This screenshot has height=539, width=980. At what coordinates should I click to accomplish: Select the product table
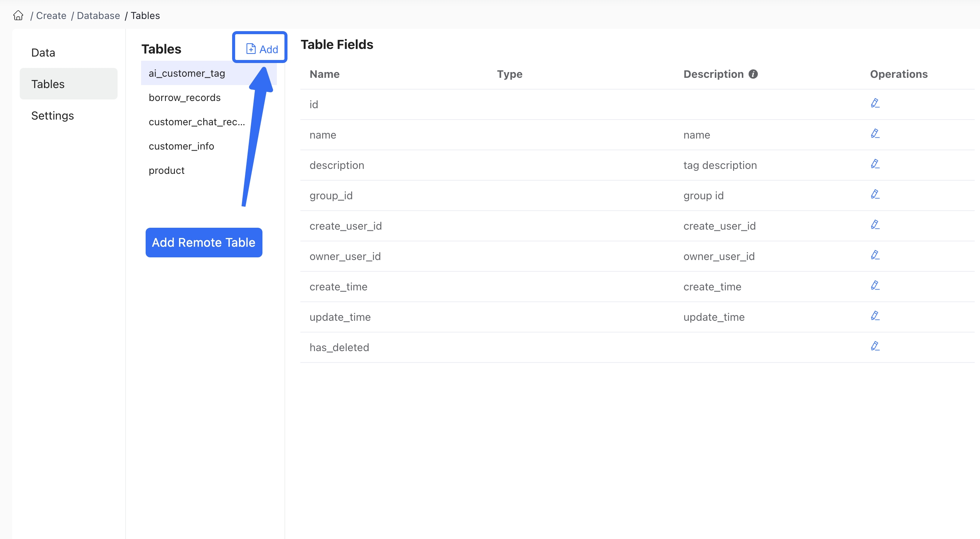coord(209,170)
